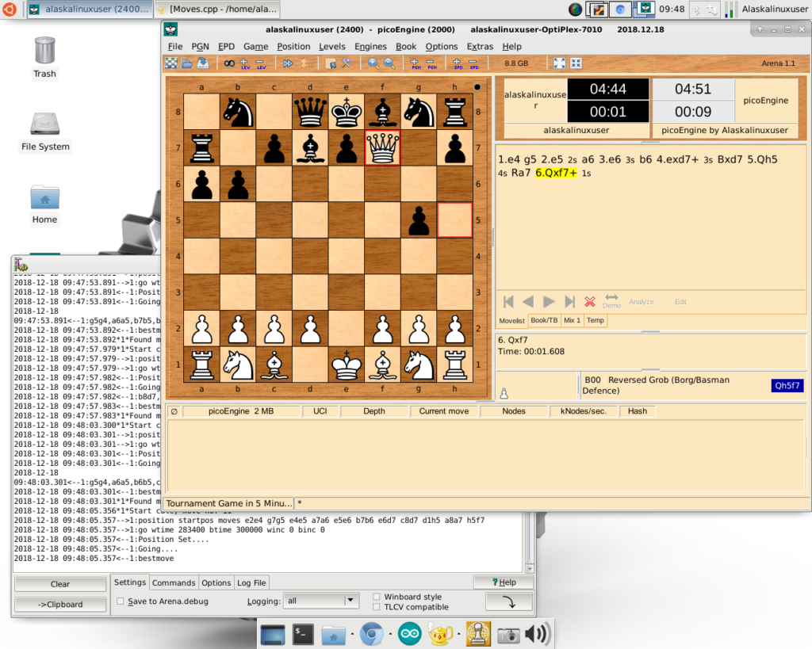Image resolution: width=812 pixels, height=649 pixels.
Task: Enable Save to Arena.debug checkbox
Action: 121,601
